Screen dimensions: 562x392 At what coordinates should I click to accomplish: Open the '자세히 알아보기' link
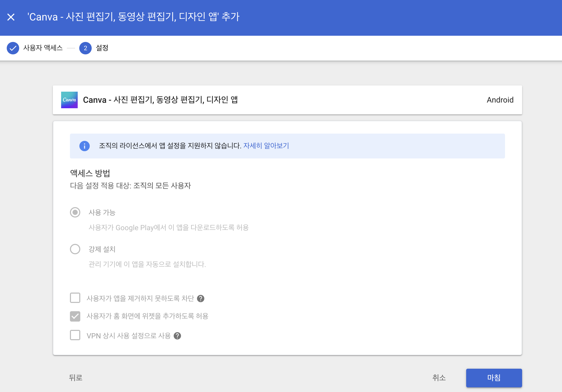coord(266,146)
